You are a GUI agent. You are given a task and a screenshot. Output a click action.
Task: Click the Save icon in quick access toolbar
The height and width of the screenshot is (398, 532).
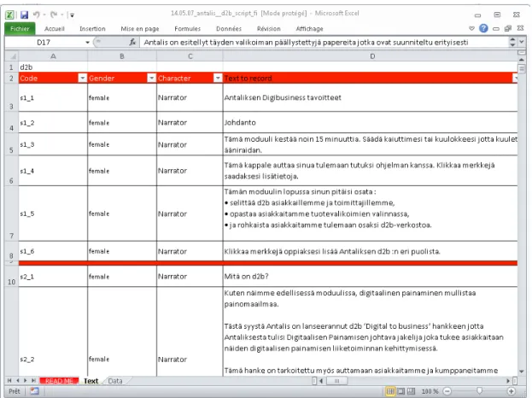[24, 15]
